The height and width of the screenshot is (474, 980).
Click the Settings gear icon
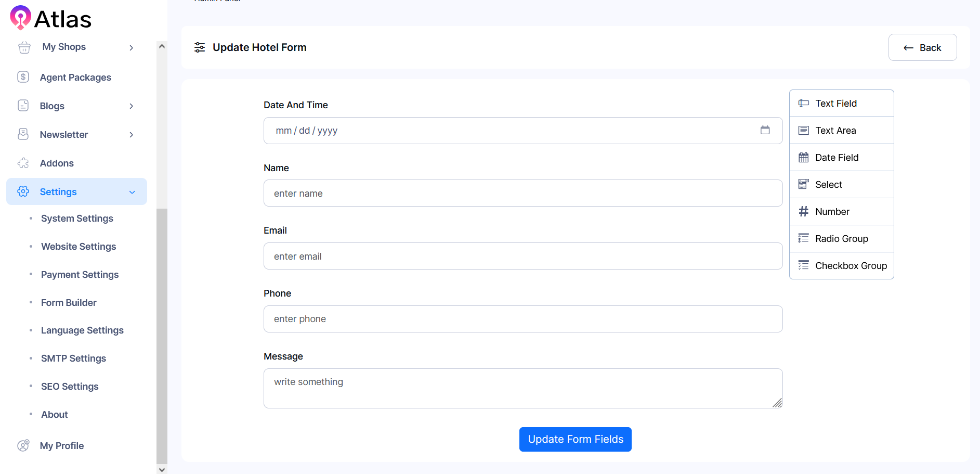click(x=23, y=191)
